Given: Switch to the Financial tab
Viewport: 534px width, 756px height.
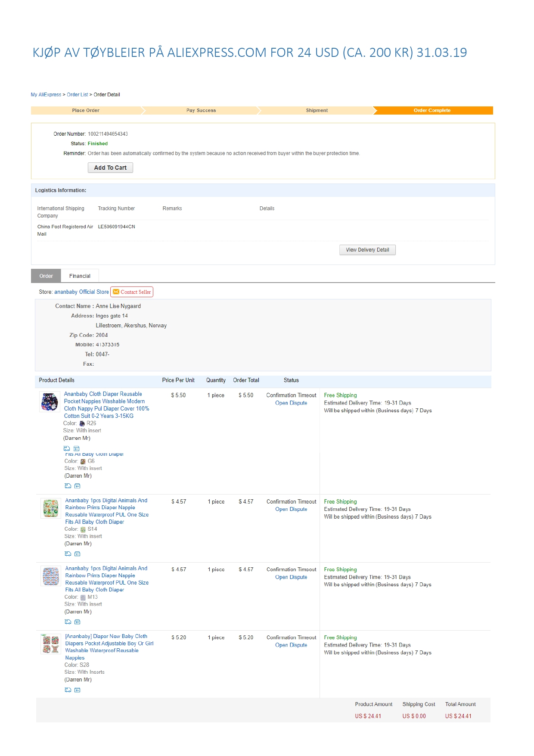Looking at the screenshot, I should tap(80, 276).
